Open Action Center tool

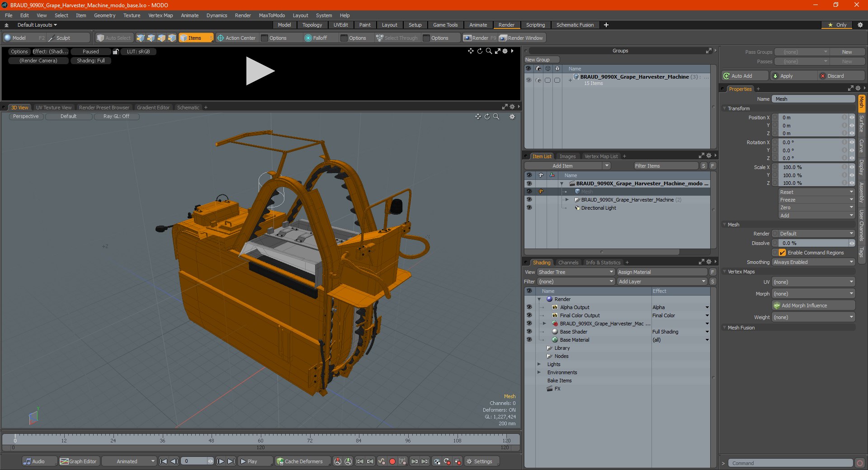[x=236, y=38]
